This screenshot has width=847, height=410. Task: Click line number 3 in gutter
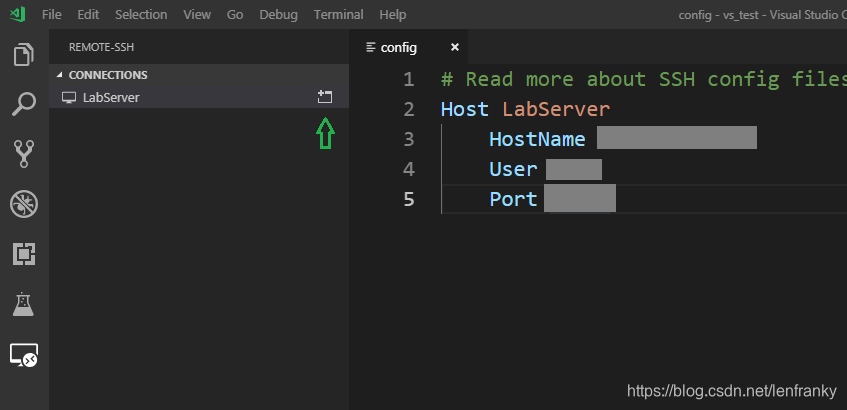pos(409,139)
